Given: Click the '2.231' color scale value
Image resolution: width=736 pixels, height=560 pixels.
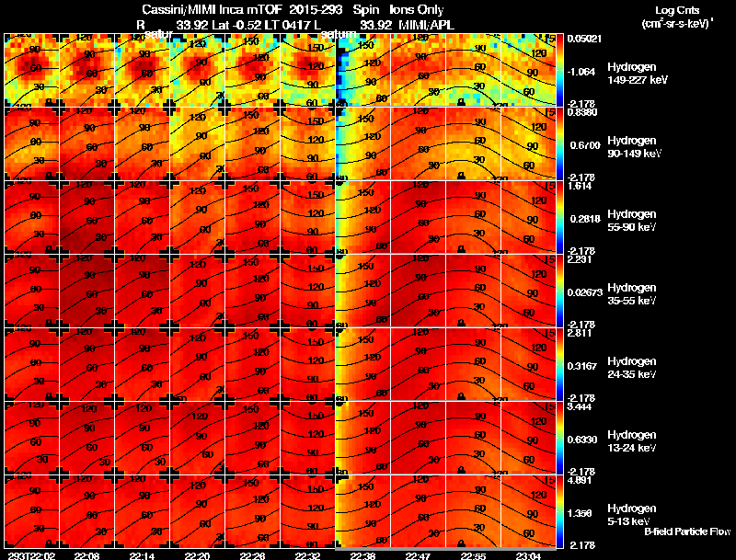Looking at the screenshot, I should point(580,259).
